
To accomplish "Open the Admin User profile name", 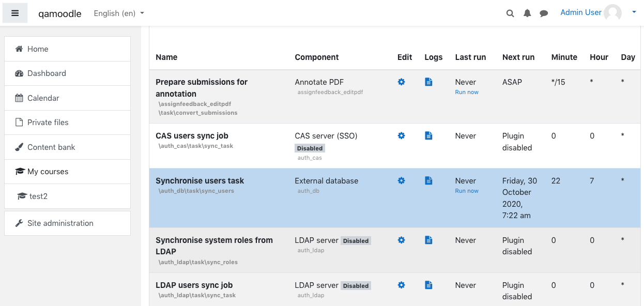I will (581, 12).
